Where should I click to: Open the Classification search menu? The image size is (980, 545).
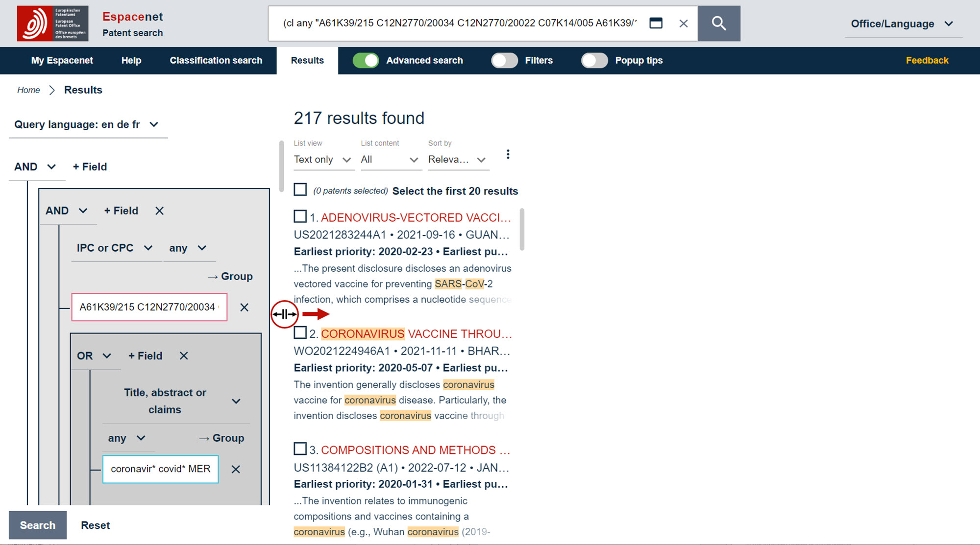pyautogui.click(x=216, y=60)
